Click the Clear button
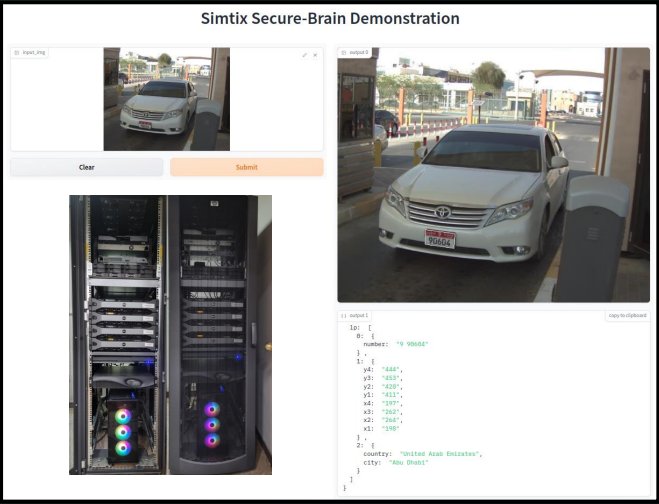Screen dimensions: 659x504 [87, 167]
